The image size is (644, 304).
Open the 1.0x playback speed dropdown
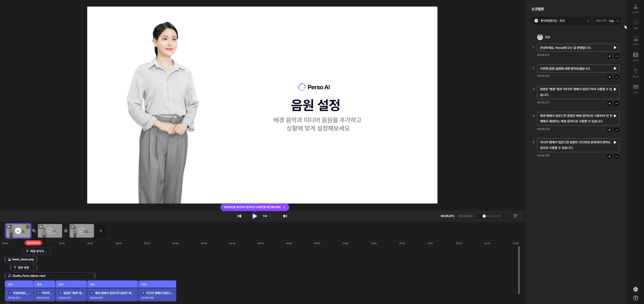(267, 216)
